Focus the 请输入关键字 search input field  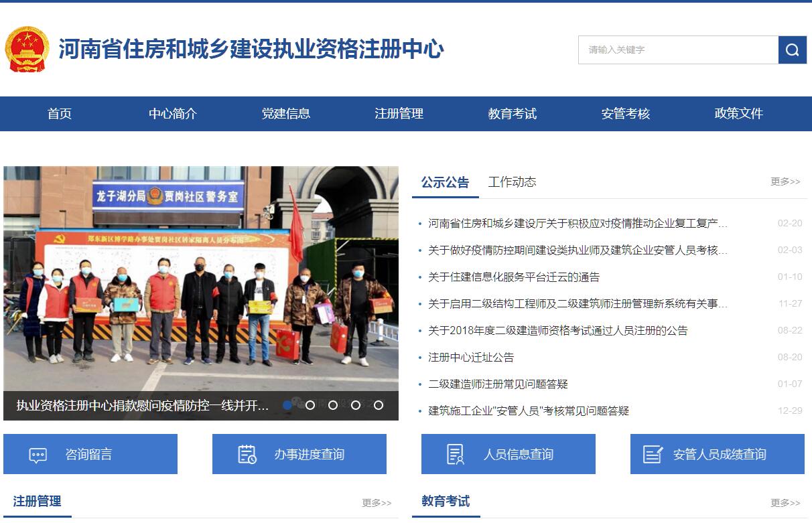(x=678, y=50)
